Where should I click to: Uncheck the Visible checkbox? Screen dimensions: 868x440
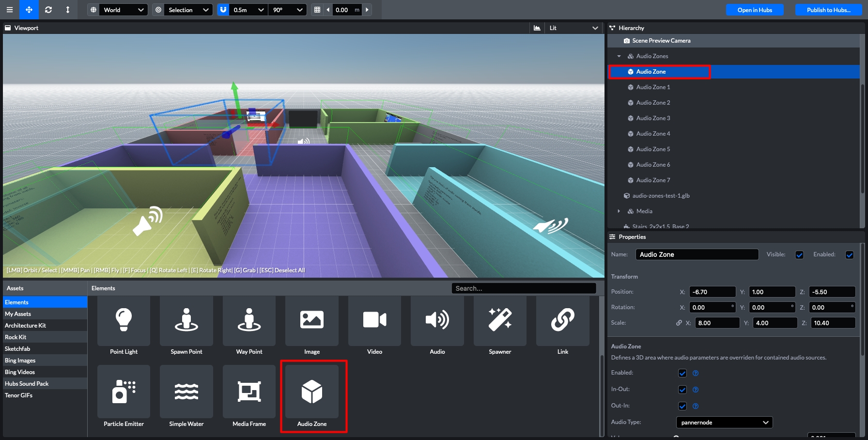[799, 255]
